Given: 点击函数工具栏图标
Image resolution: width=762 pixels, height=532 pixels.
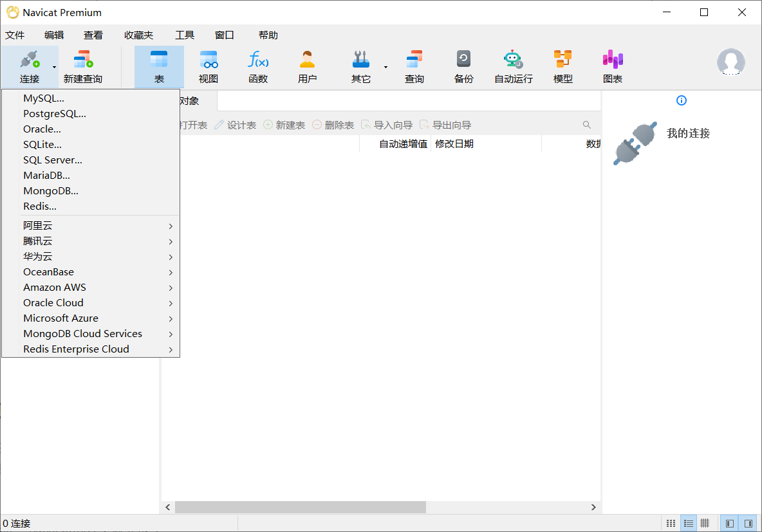Looking at the screenshot, I should click(257, 66).
